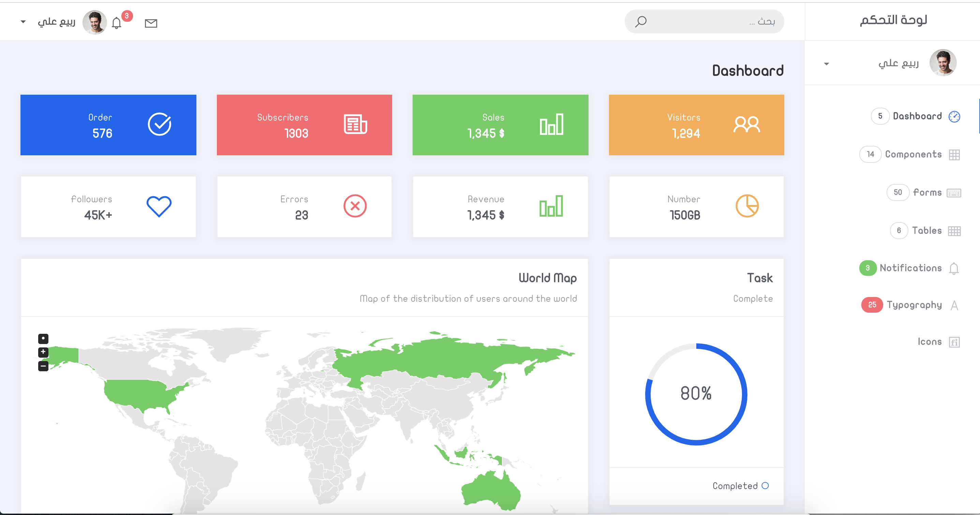Screen dimensions: 980x515
Task: Expand the header user dropdown arrow
Action: 23,22
